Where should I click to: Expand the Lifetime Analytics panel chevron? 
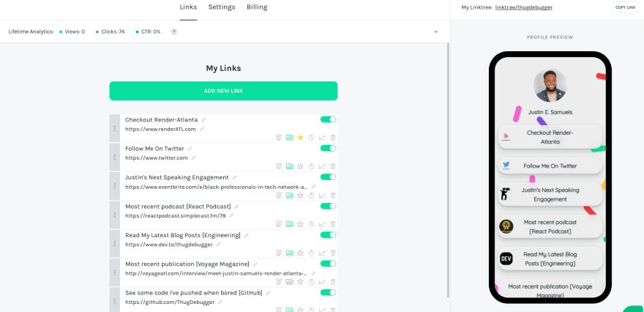(435, 31)
